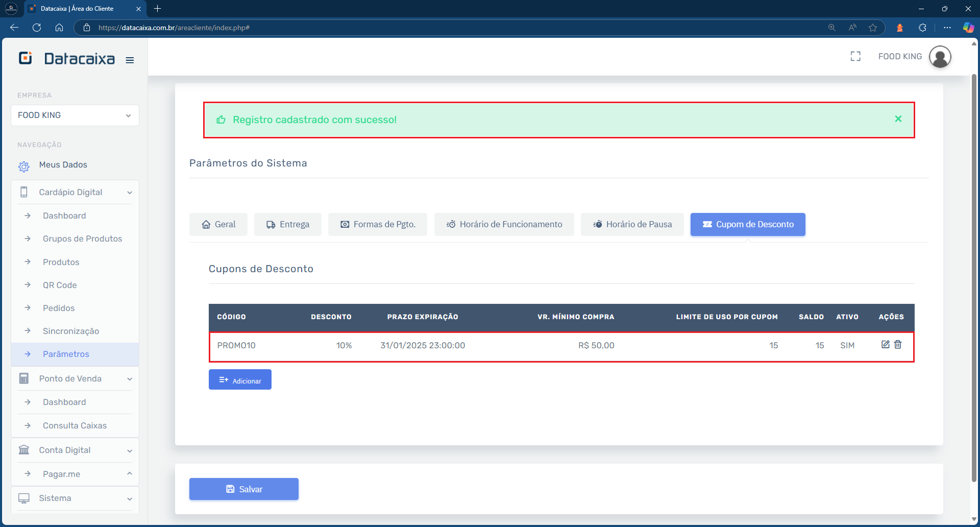
Task: Dismiss the success alert with the X
Action: click(x=898, y=119)
